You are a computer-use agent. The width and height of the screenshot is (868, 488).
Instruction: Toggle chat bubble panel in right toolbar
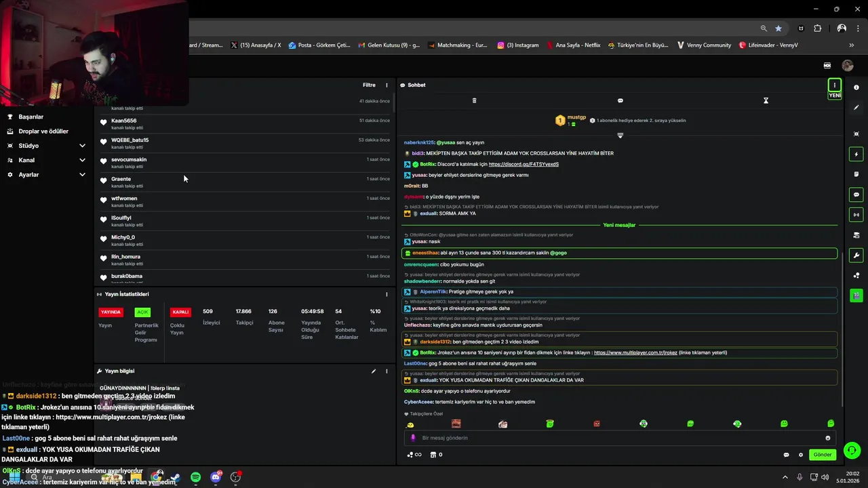[856, 195]
